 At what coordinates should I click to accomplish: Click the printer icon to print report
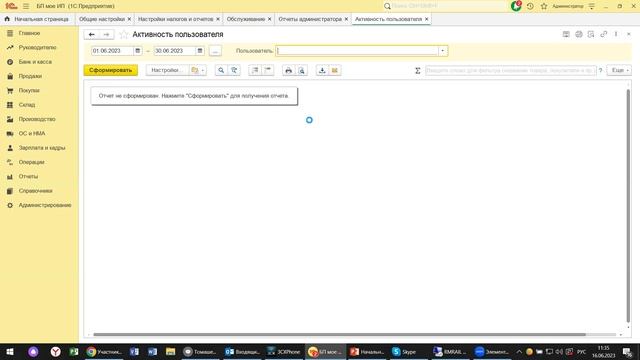(289, 70)
